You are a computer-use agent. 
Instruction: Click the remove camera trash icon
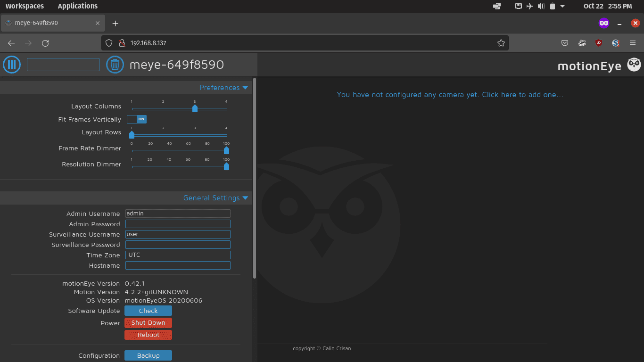(115, 65)
